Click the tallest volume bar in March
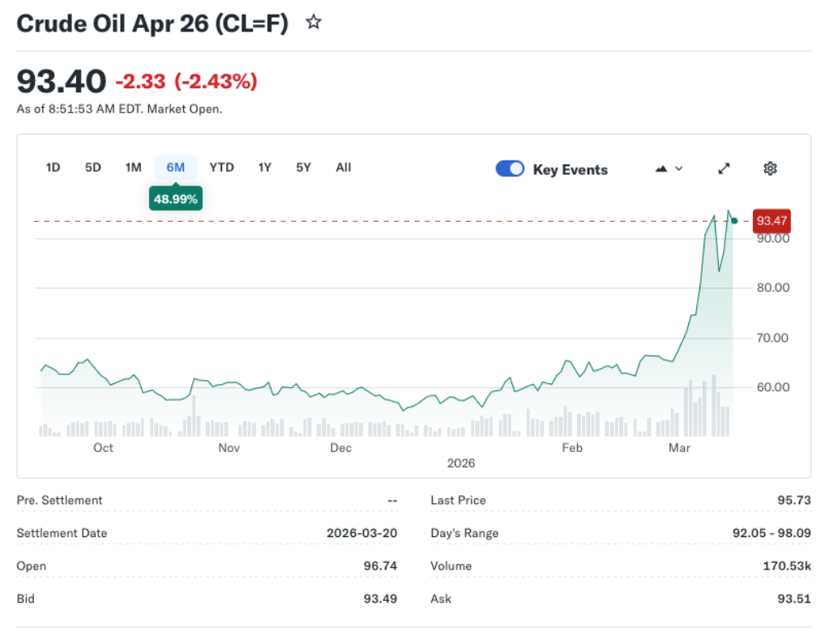 (x=714, y=405)
